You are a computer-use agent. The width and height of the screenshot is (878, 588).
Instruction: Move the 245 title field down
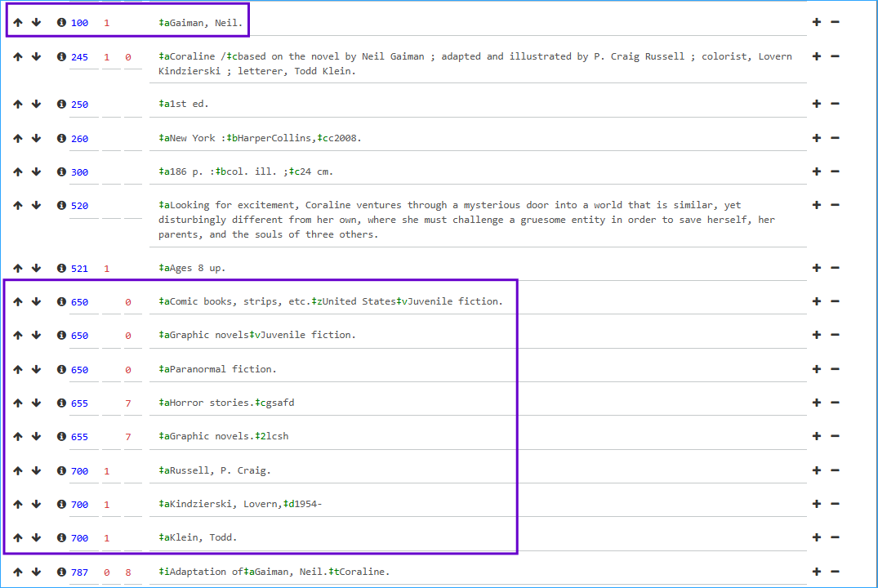[36, 56]
